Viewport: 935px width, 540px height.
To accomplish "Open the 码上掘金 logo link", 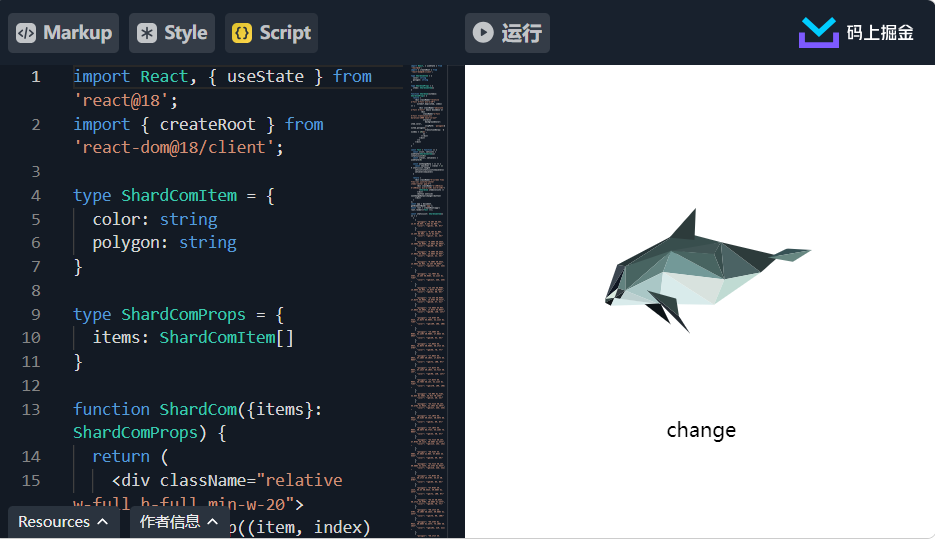I will [x=856, y=32].
